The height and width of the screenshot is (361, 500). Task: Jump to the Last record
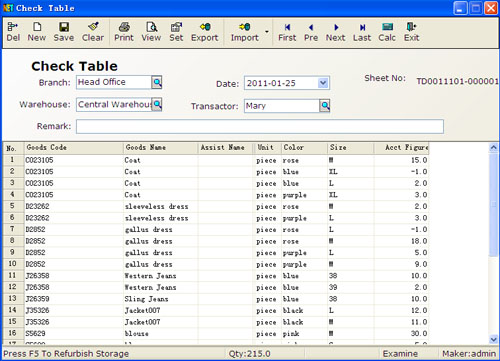click(362, 32)
